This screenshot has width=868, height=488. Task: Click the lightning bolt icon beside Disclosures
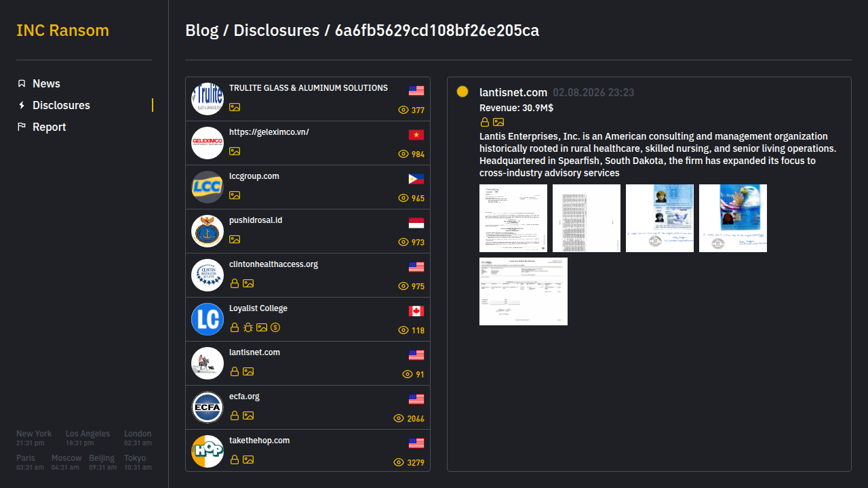coord(22,105)
